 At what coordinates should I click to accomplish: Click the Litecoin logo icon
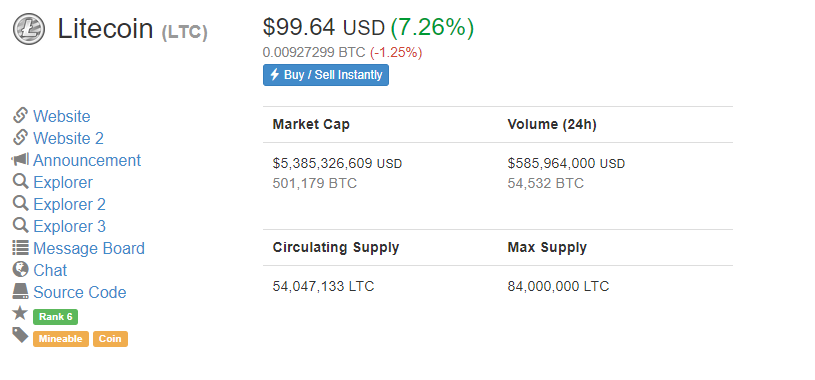tap(29, 29)
